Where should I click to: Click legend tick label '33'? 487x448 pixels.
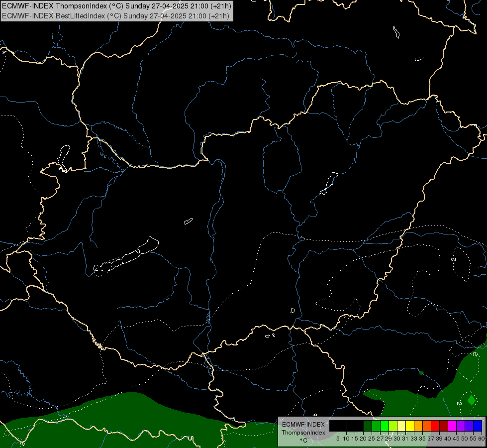click(414, 439)
